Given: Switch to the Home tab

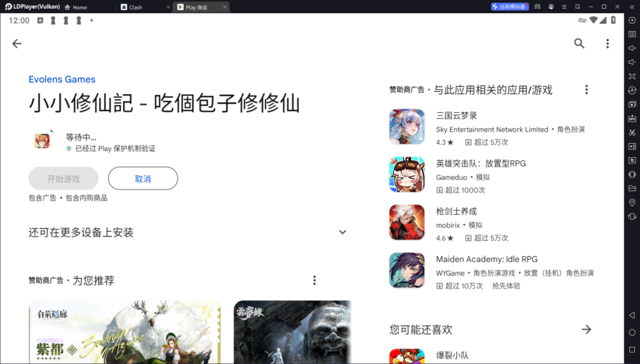Looking at the screenshot, I should [x=76, y=7].
